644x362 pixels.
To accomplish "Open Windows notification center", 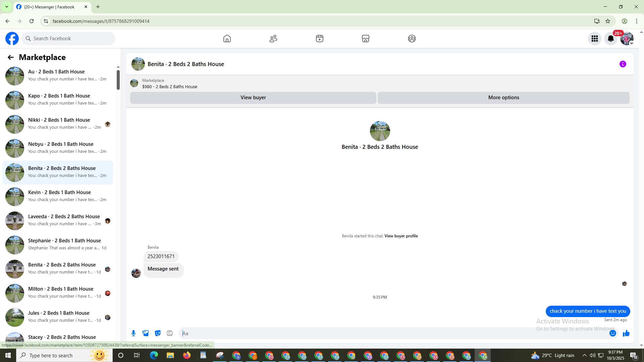I will [x=634, y=355].
